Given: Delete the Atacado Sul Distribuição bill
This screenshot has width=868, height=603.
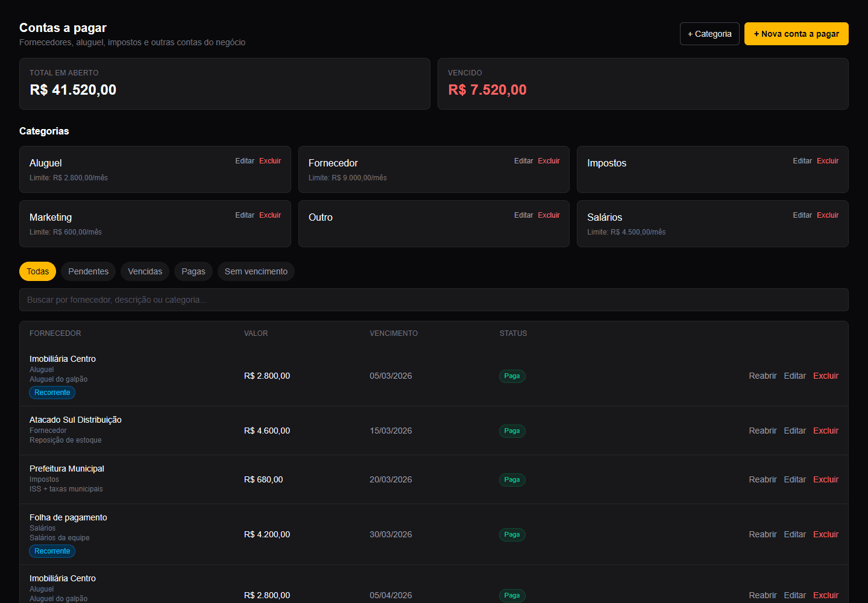Looking at the screenshot, I should [x=826, y=431].
